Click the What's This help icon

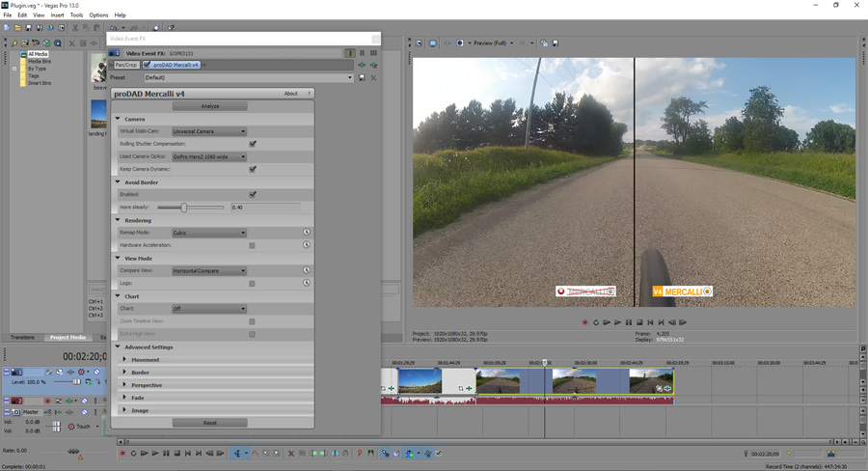(171, 28)
